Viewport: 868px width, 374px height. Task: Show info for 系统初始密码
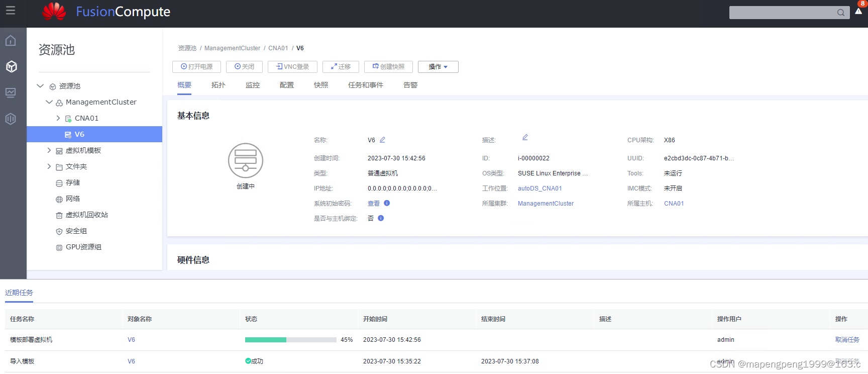pyautogui.click(x=387, y=203)
